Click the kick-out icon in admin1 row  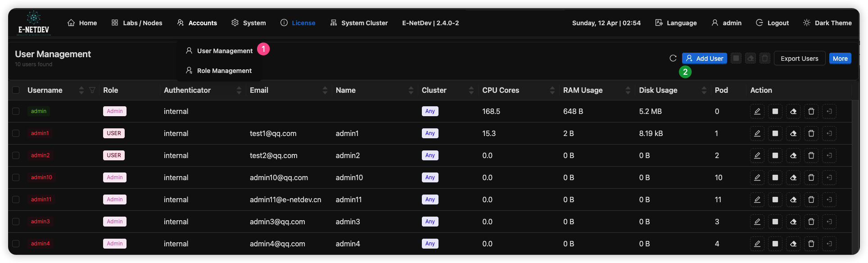(829, 133)
